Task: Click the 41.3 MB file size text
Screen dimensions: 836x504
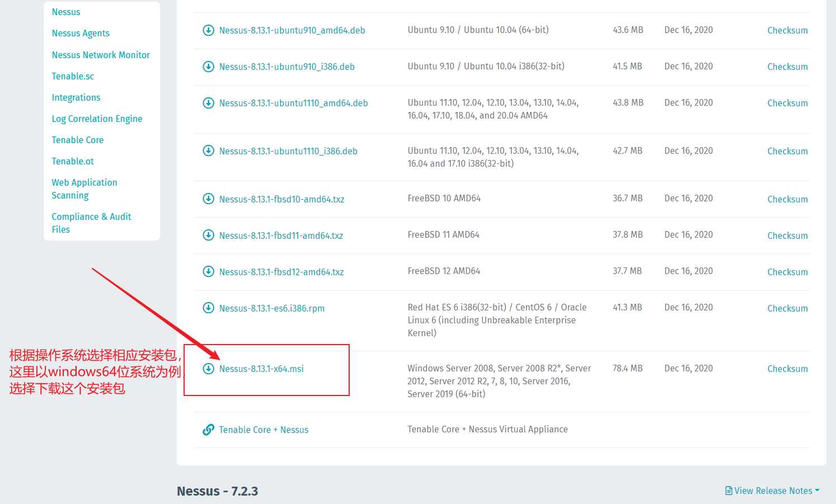Action: point(627,307)
